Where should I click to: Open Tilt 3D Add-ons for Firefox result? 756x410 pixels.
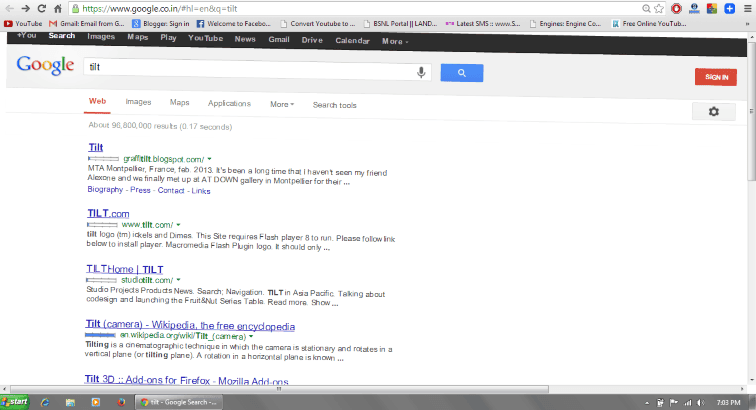(x=186, y=380)
